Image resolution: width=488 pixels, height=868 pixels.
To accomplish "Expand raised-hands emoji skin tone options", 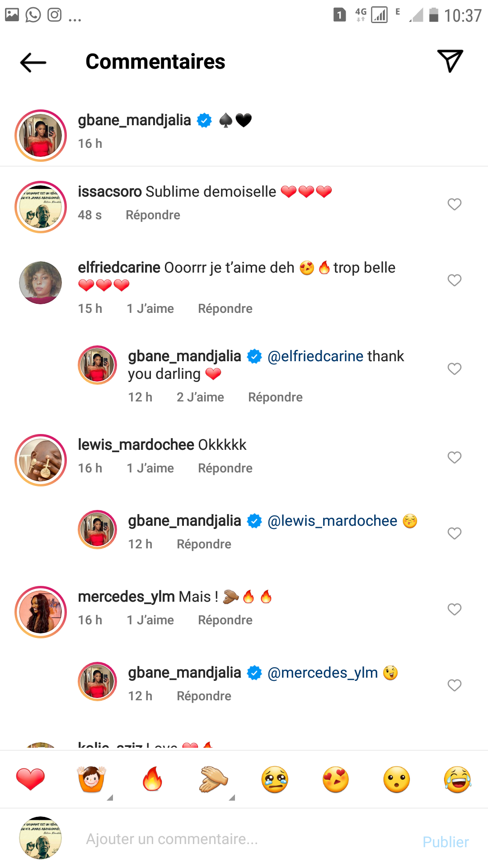I will tap(110, 798).
